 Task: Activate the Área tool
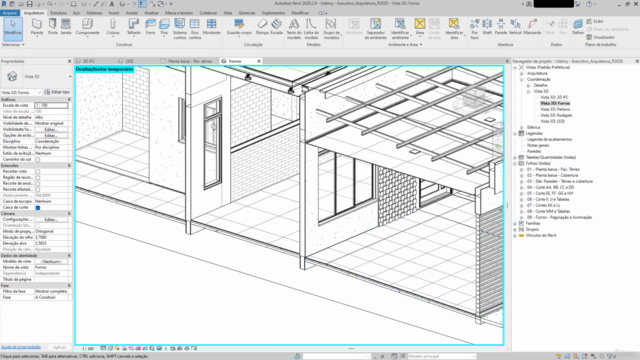tap(420, 27)
